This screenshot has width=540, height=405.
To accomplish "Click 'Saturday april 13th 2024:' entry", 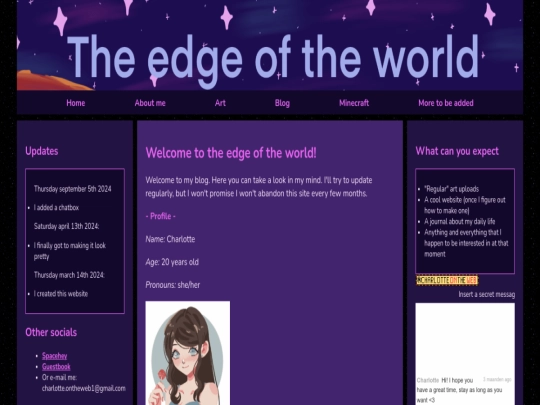I will tap(66, 226).
